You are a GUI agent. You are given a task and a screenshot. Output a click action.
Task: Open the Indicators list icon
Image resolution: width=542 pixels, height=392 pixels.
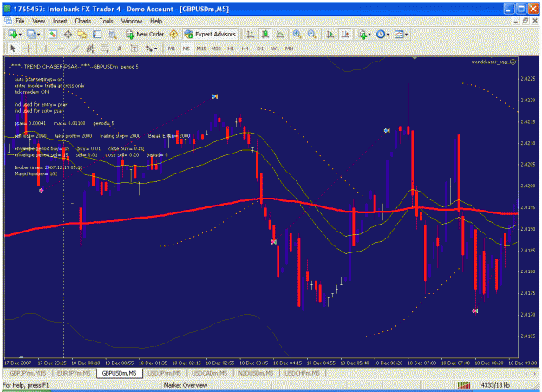tap(362, 34)
